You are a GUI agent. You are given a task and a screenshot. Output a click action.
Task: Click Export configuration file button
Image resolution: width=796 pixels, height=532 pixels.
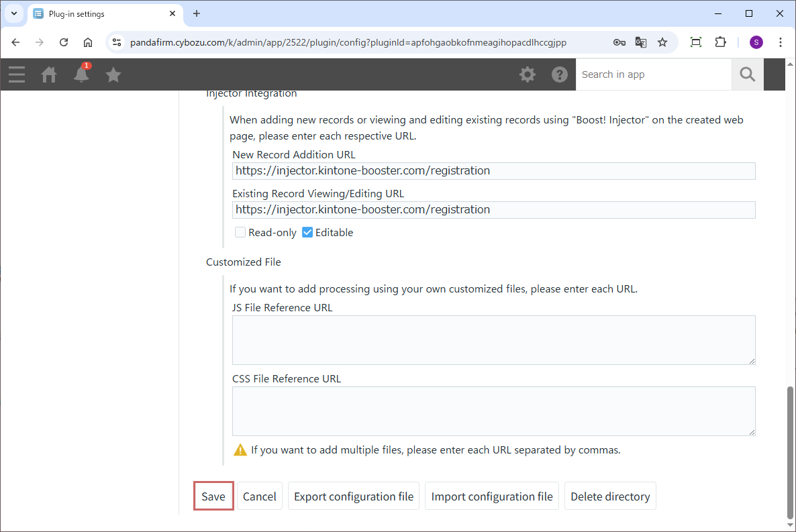pos(354,496)
